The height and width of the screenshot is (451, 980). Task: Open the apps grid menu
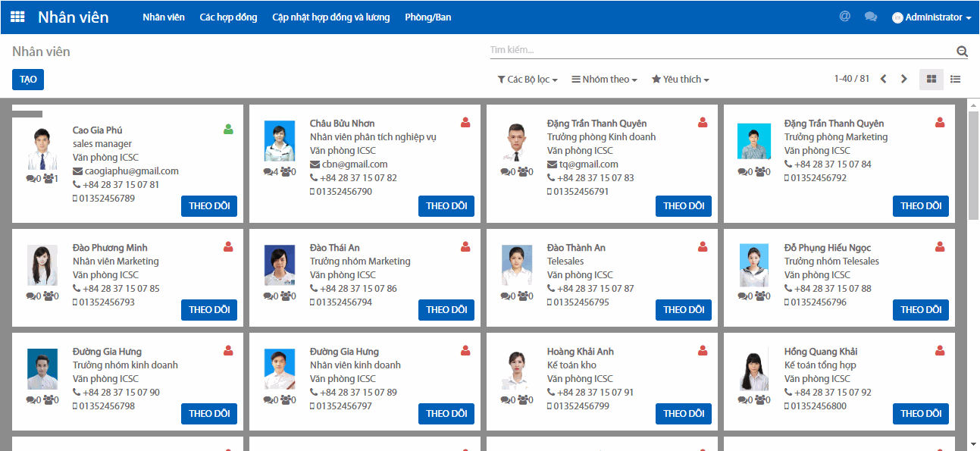tap(17, 16)
